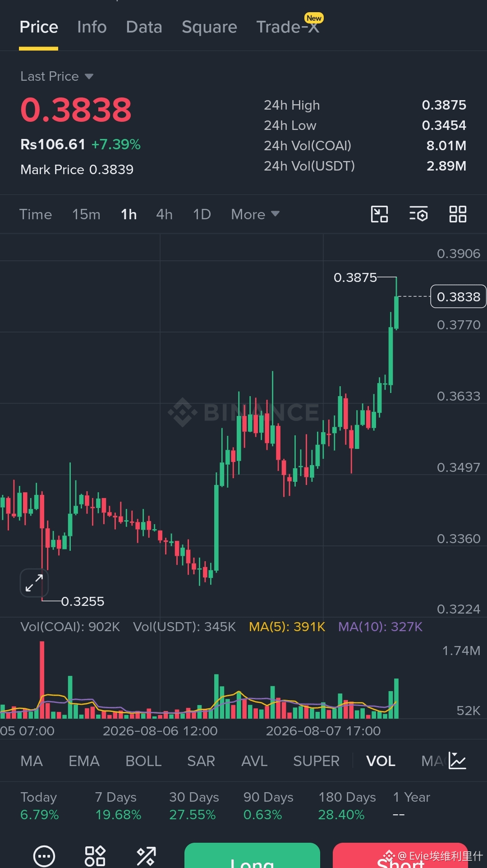The height and width of the screenshot is (868, 487).
Task: Tap the 1 Year performance entry
Action: coord(411,806)
